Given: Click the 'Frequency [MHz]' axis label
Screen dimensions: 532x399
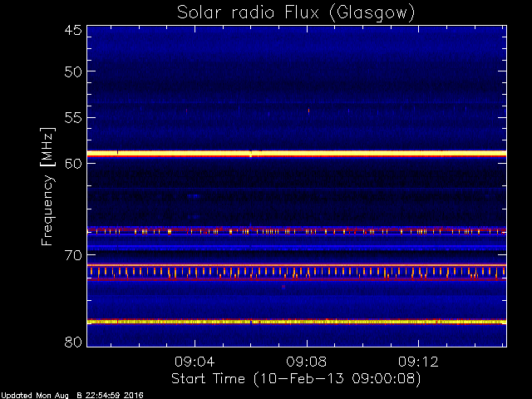Looking at the screenshot, I should tap(47, 186).
